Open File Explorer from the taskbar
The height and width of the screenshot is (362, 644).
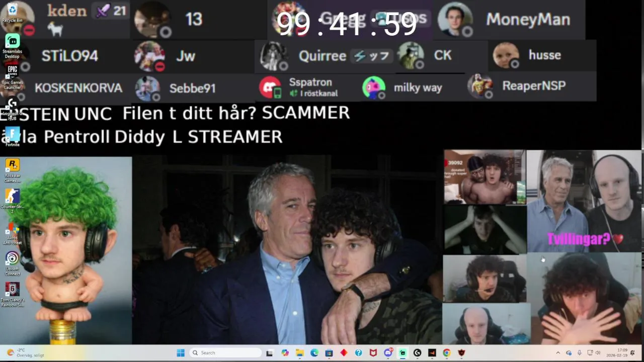click(299, 353)
